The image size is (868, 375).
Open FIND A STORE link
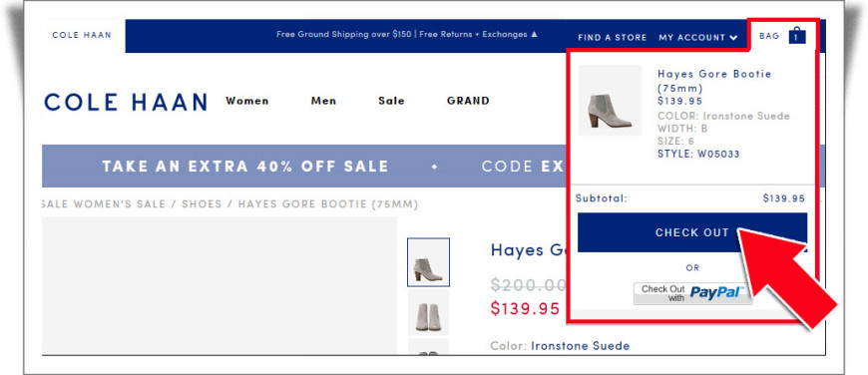(x=613, y=38)
